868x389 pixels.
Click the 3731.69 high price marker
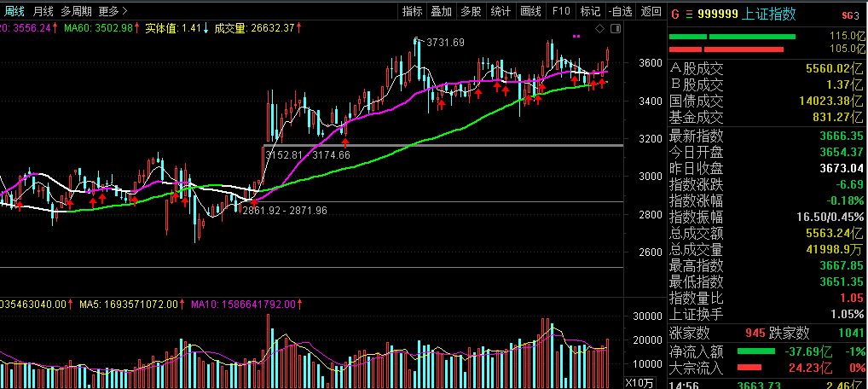pos(445,42)
